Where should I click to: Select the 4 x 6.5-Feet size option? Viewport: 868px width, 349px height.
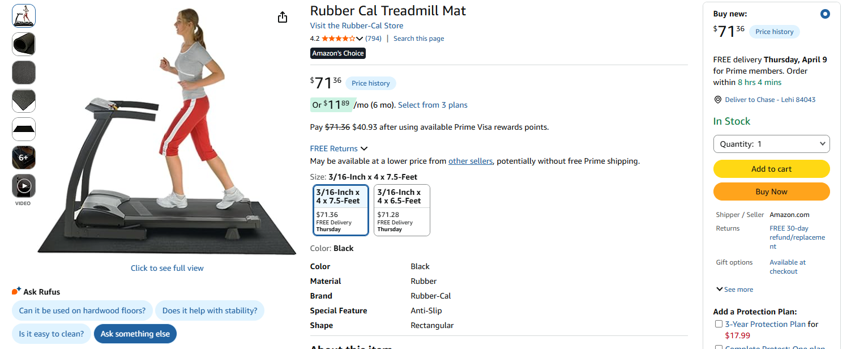[401, 210]
